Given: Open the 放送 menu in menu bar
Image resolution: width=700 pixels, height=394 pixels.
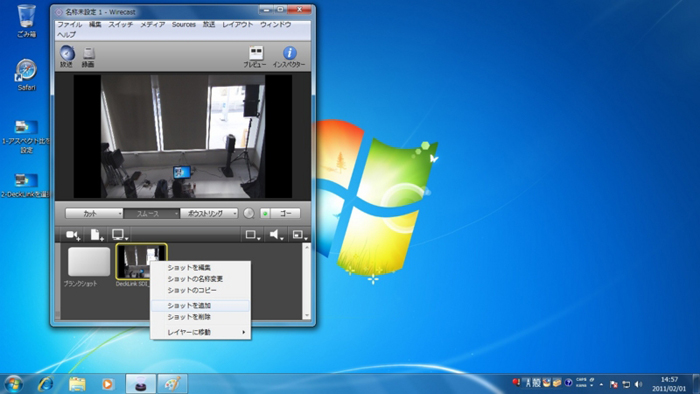Looking at the screenshot, I should coord(209,25).
